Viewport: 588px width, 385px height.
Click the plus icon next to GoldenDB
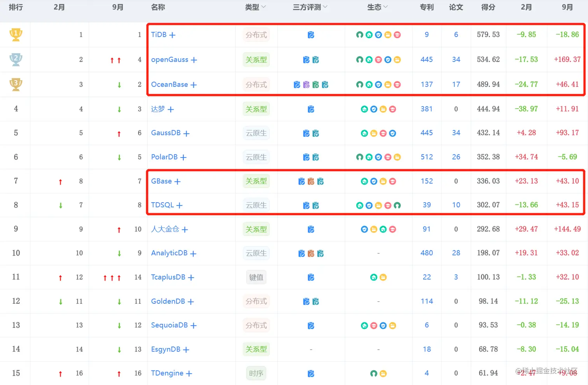[x=191, y=302]
